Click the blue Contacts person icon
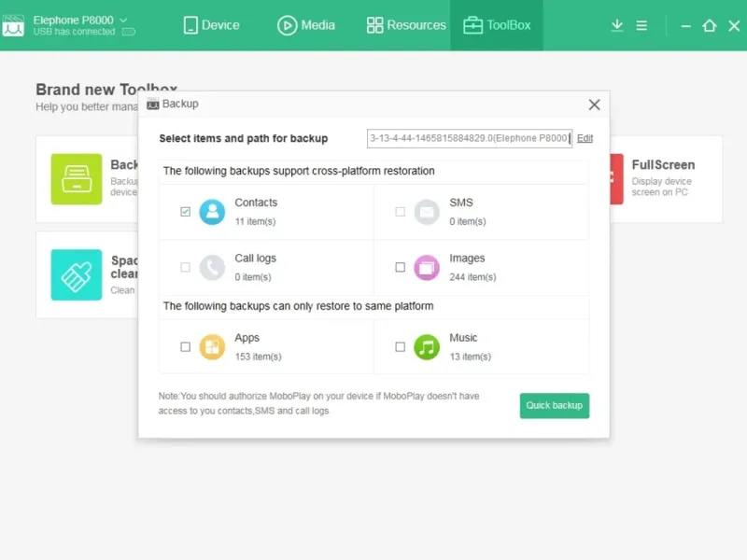The width and height of the screenshot is (747, 560). [212, 212]
